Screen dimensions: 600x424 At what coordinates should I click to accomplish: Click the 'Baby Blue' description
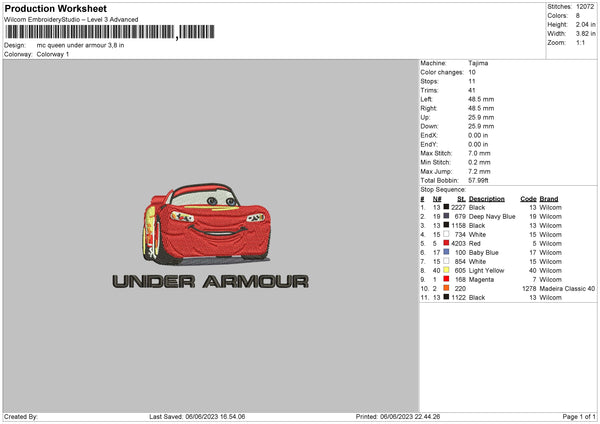484,253
